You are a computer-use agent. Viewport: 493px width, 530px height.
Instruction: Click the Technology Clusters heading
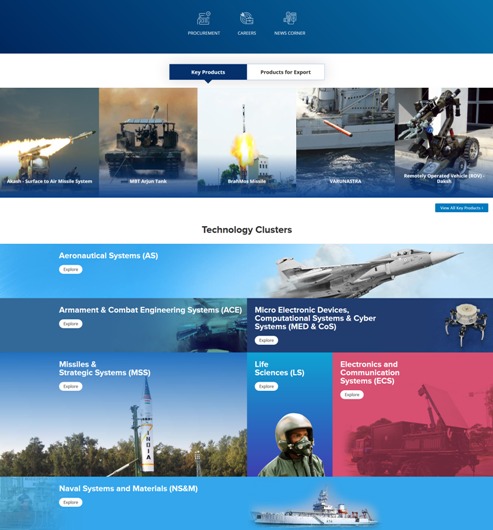tap(247, 230)
